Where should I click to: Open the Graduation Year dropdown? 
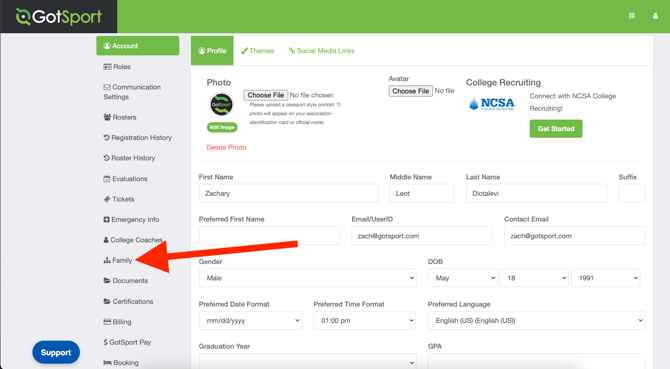(x=308, y=361)
